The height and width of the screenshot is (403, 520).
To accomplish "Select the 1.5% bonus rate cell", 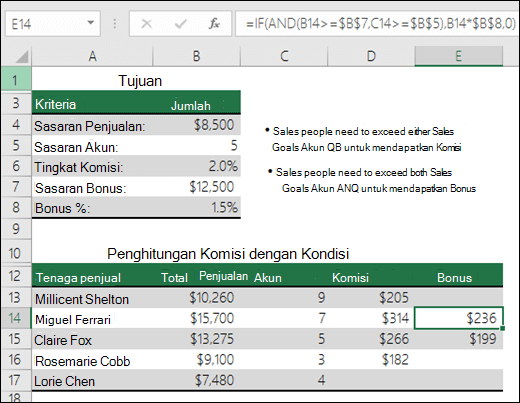I will tap(197, 208).
